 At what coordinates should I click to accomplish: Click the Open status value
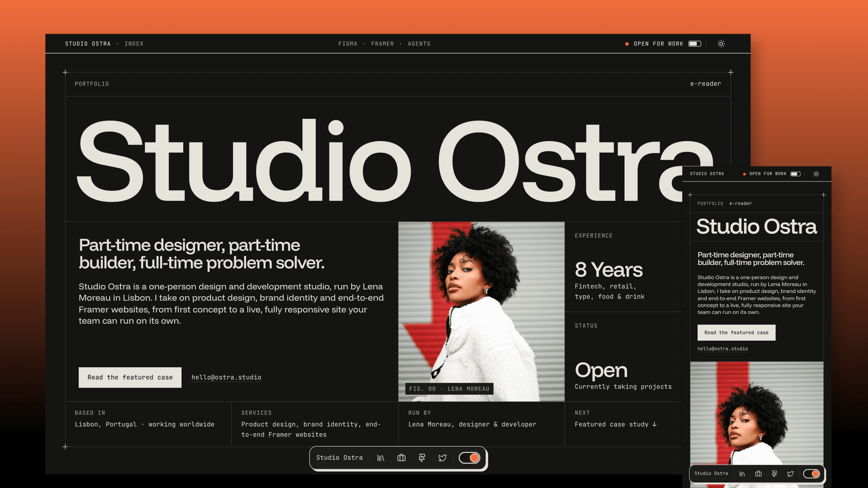tap(601, 371)
